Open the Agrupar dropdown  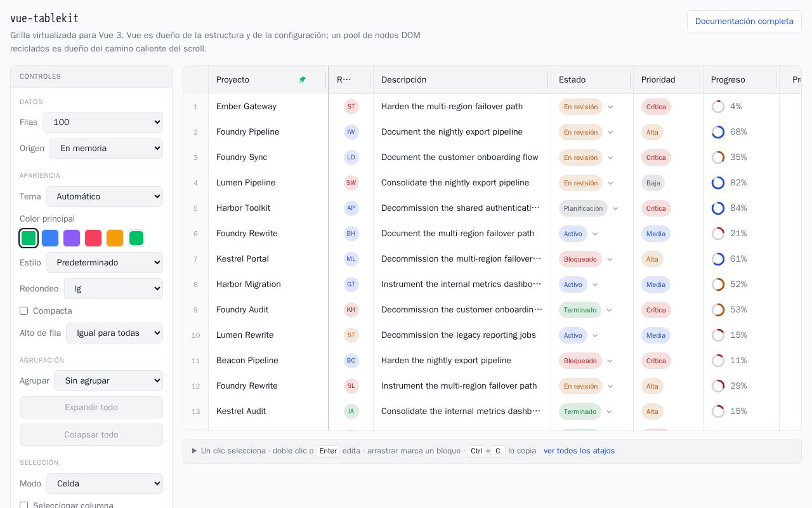click(x=108, y=381)
